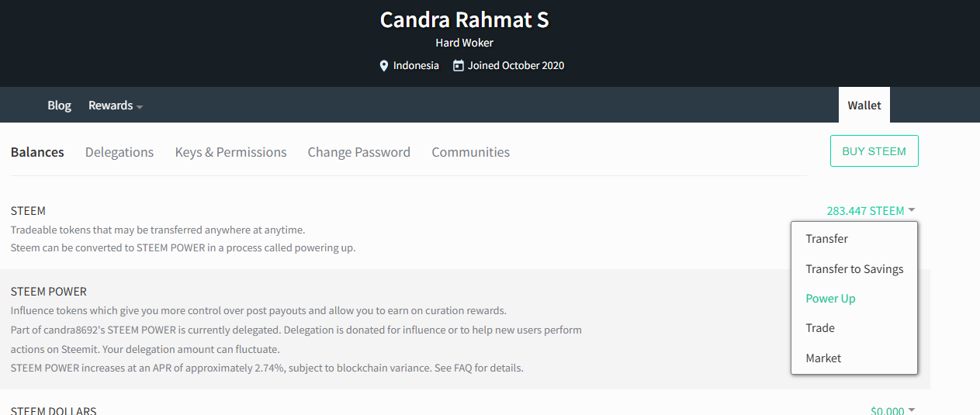Click the Hard Woker profile tagline
This screenshot has height=415, width=980.
pyautogui.click(x=464, y=43)
